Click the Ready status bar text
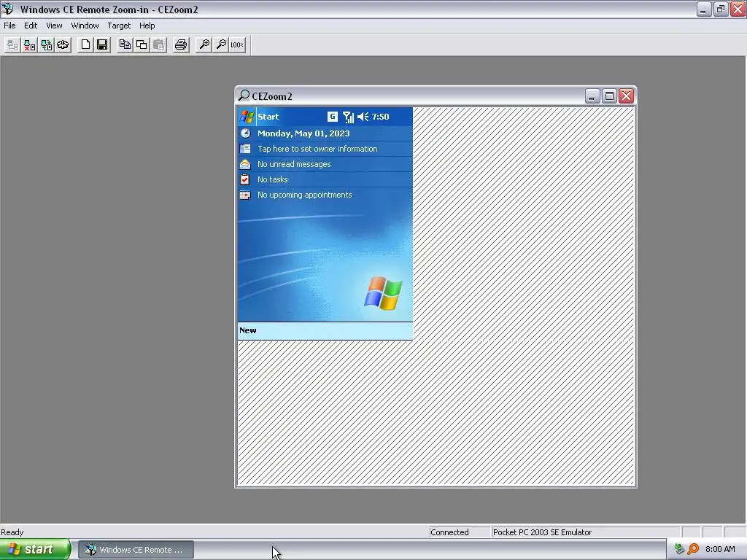The width and height of the screenshot is (747, 560). (x=12, y=532)
